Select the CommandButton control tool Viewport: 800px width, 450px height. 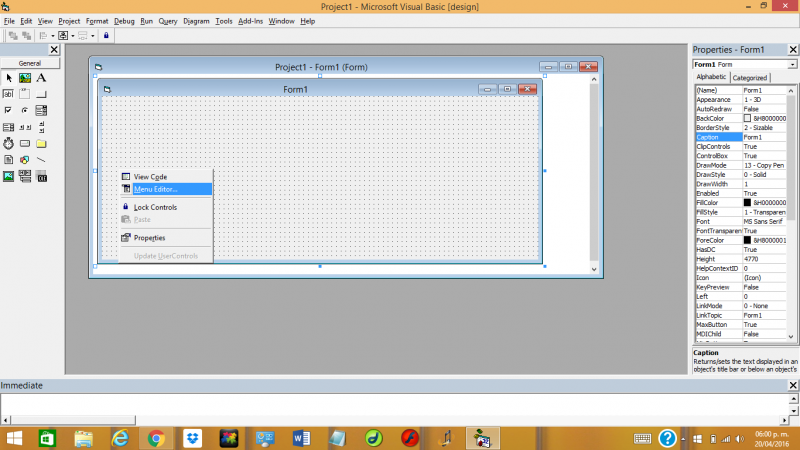41,94
